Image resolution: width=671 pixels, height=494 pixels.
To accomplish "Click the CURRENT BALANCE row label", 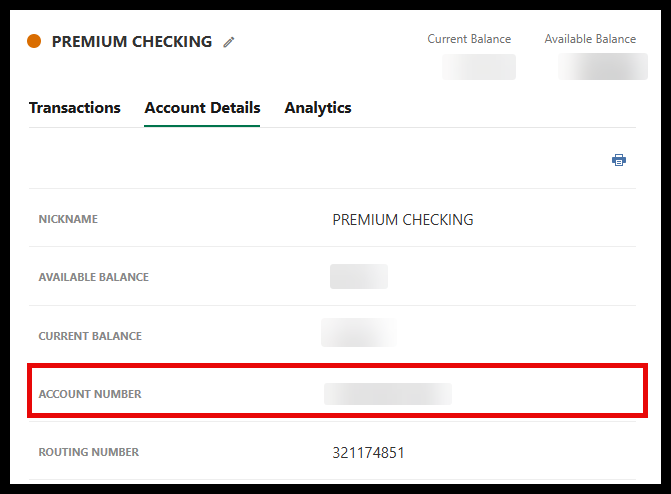I will point(90,336).
